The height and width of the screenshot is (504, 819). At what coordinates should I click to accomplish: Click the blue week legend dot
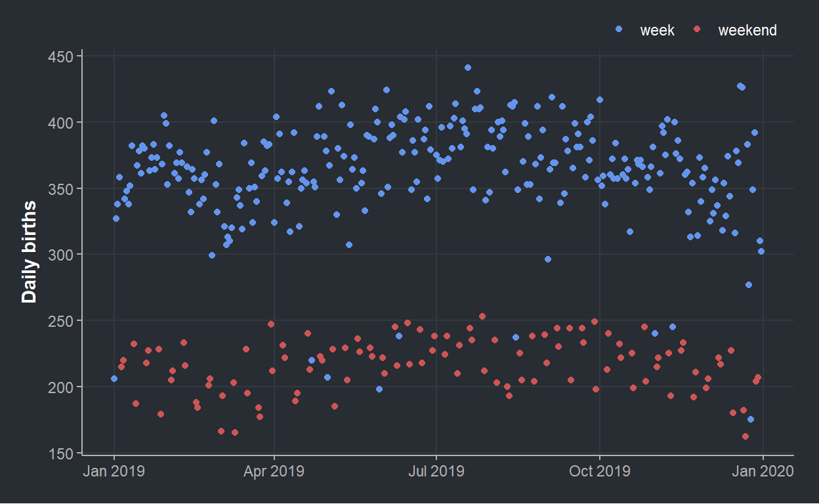pos(619,30)
